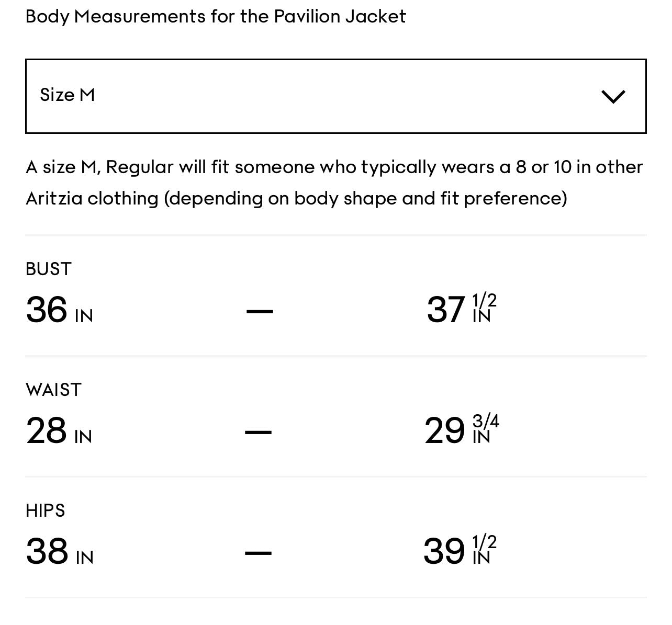Click the HIPS section label
The width and height of the screenshot is (672, 625).
pos(46,510)
